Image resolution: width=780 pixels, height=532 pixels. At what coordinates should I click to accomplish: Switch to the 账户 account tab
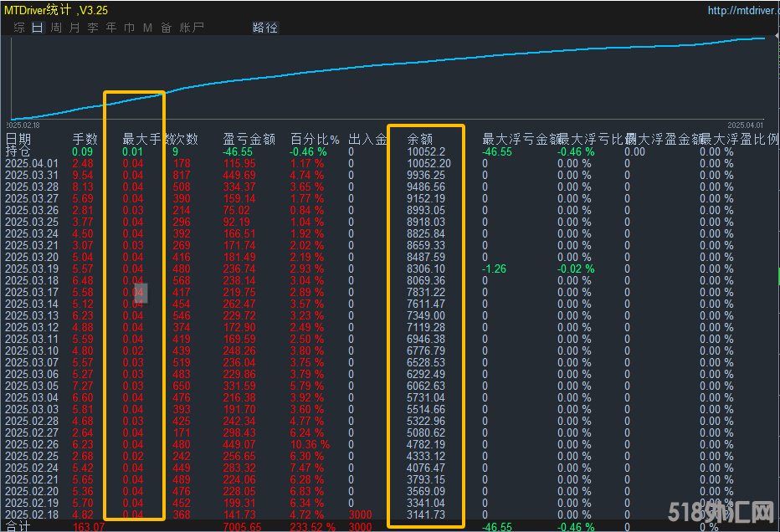(x=192, y=28)
